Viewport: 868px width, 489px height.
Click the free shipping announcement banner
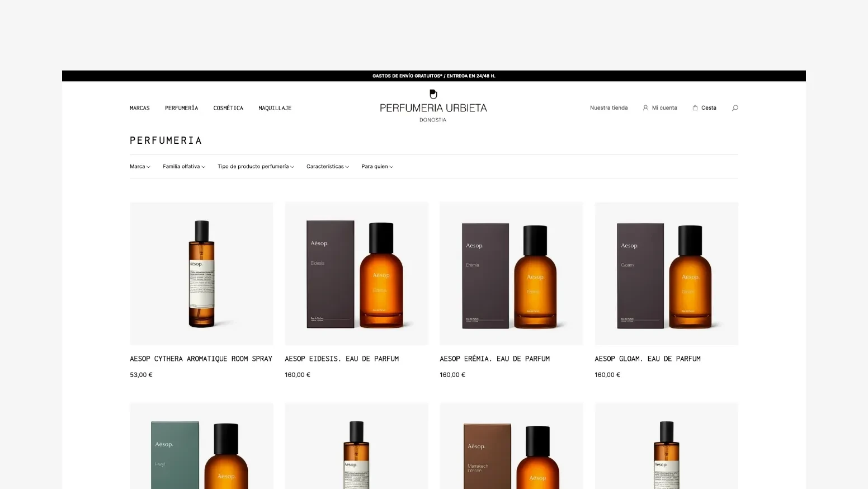pos(434,76)
